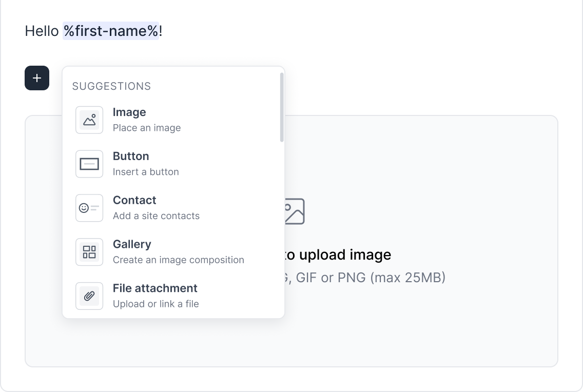Click the image placeholder icon in upload area
The image size is (583, 392).
(x=295, y=211)
